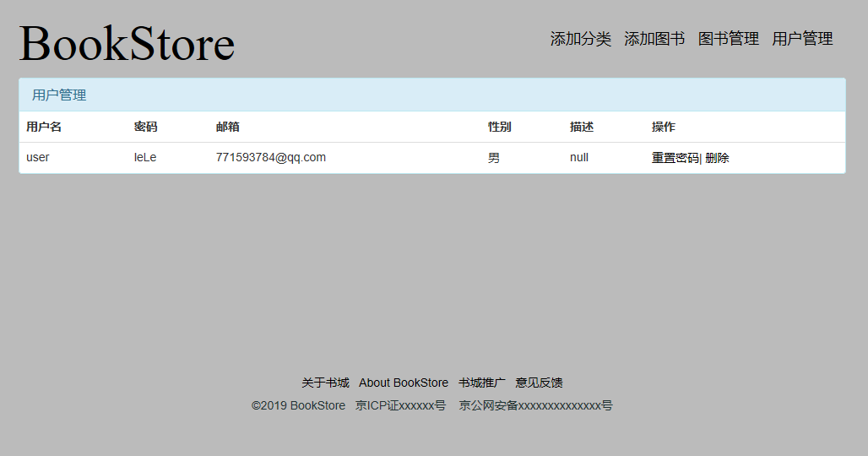Open the 添加图书 menu item
868x456 pixels.
[x=654, y=39]
